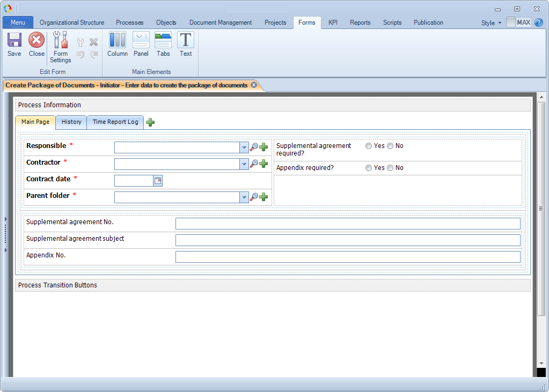Select the Parent folder field label
This screenshot has height=392, width=549.
pyautogui.click(x=48, y=196)
